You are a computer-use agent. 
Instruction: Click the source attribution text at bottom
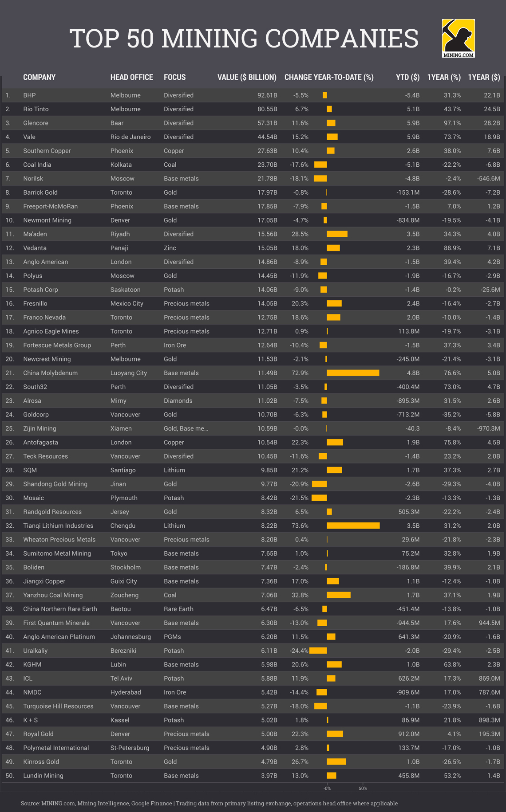click(209, 803)
